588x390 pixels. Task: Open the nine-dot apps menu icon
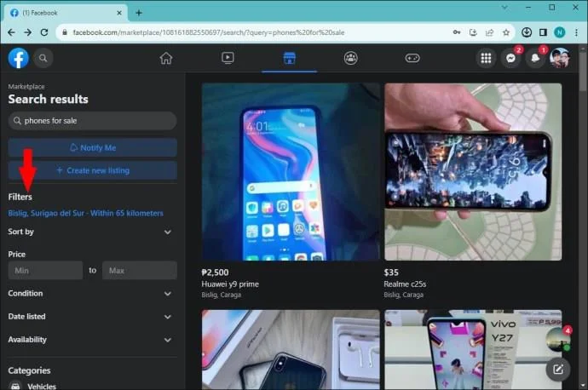click(486, 58)
